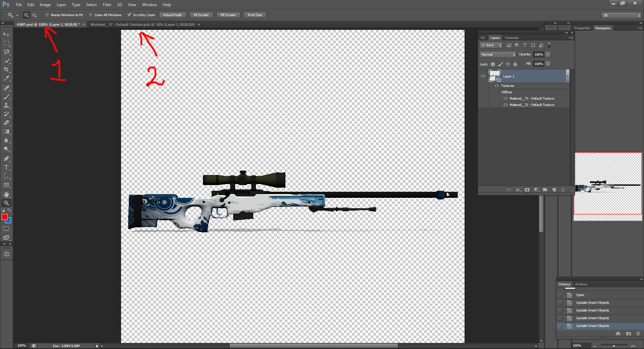
Task: Hide Material__72 - Default Texture
Action: (505, 105)
